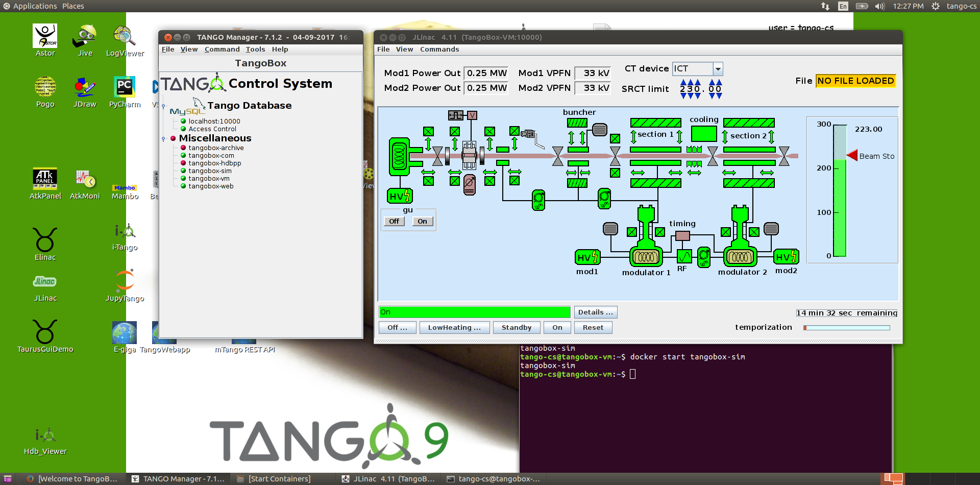Click the Details ... button
This screenshot has width=980, height=485.
[596, 312]
